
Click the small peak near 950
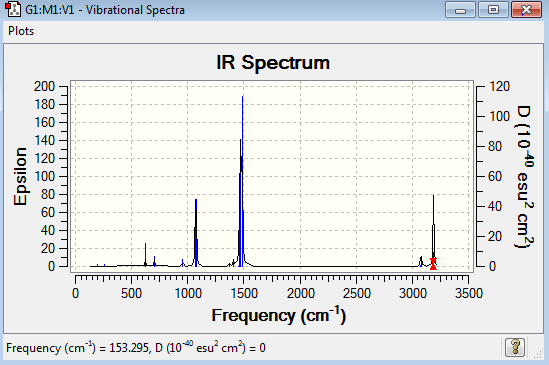coord(182,263)
